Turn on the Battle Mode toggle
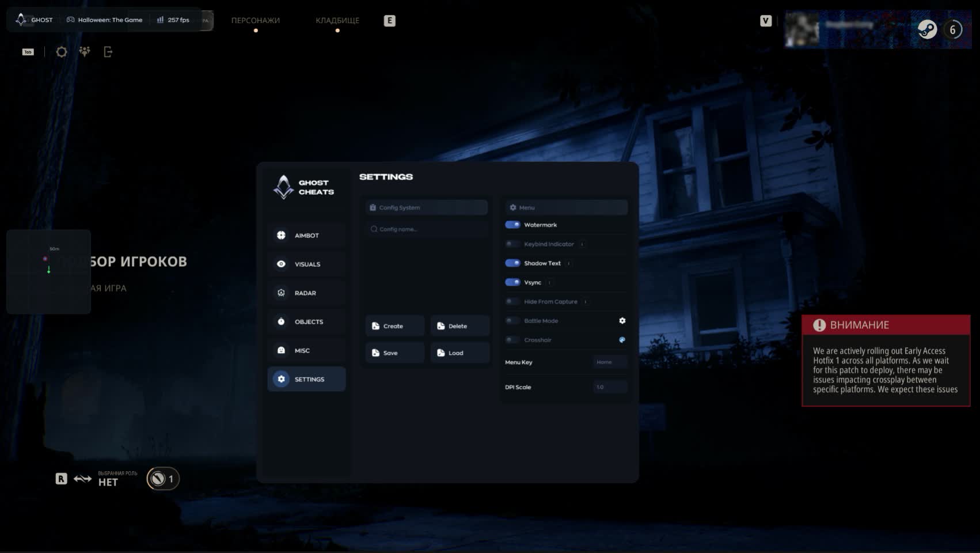Viewport: 980px width, 553px height. click(512, 320)
